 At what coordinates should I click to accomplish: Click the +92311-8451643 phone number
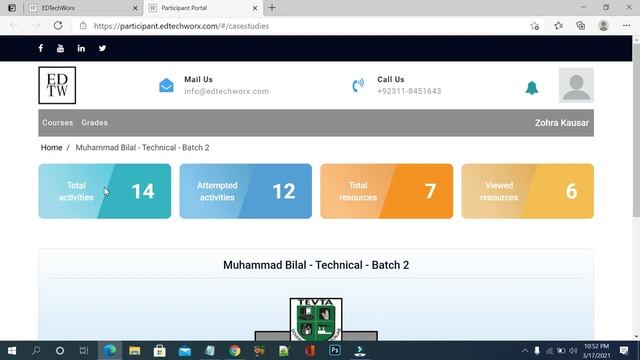(x=409, y=91)
